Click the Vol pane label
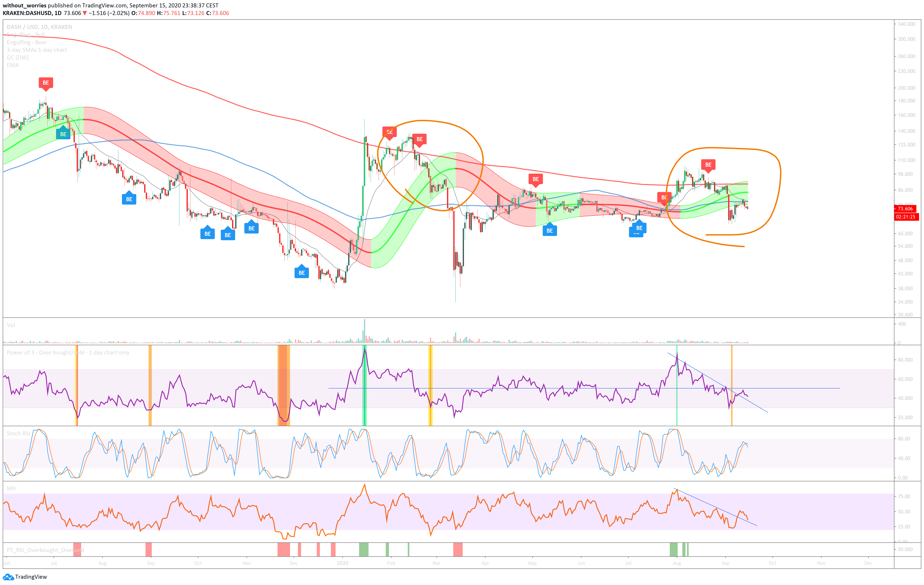 click(x=11, y=325)
